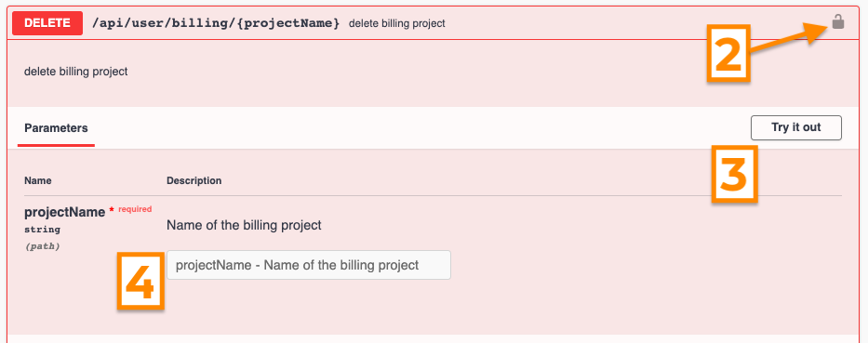The height and width of the screenshot is (343, 868).
Task: Click the orange number 3 annotation marker
Action: 733,174
